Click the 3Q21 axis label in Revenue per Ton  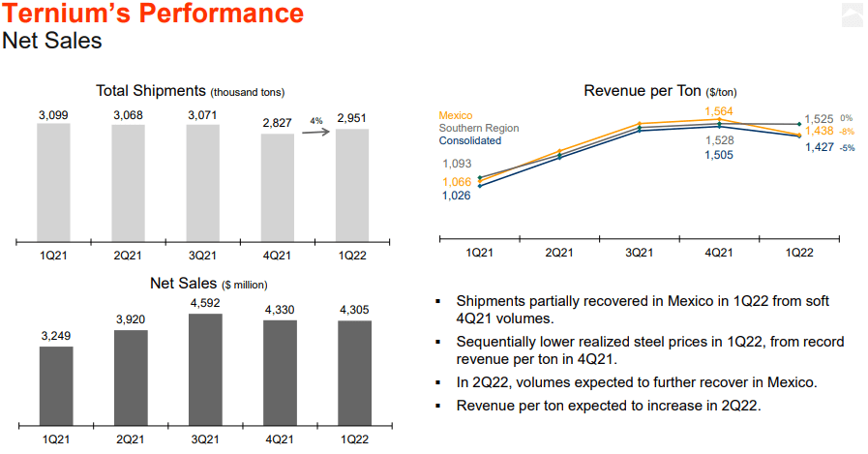[639, 253]
